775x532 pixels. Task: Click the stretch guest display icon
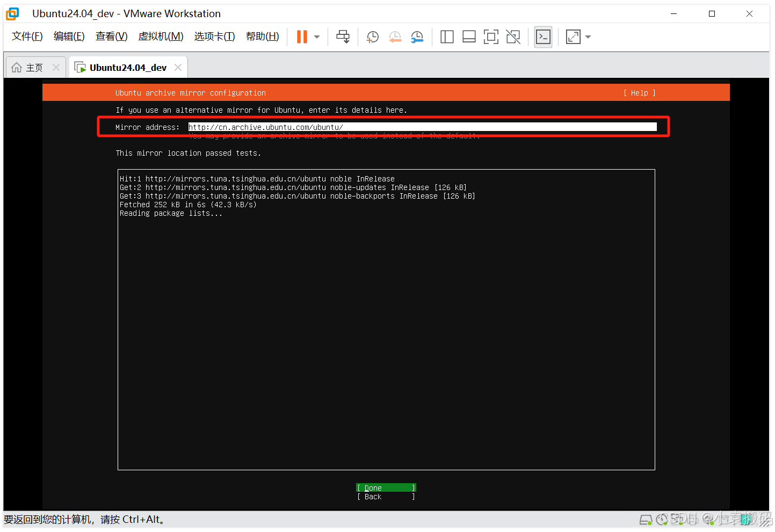coord(573,37)
